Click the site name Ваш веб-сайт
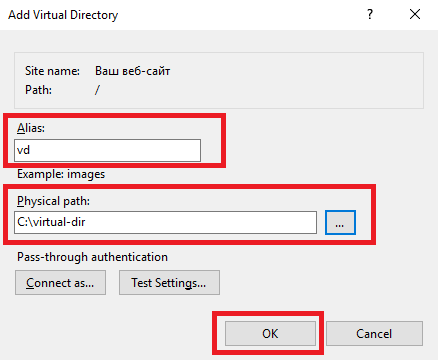This screenshot has width=438, height=360. [133, 71]
